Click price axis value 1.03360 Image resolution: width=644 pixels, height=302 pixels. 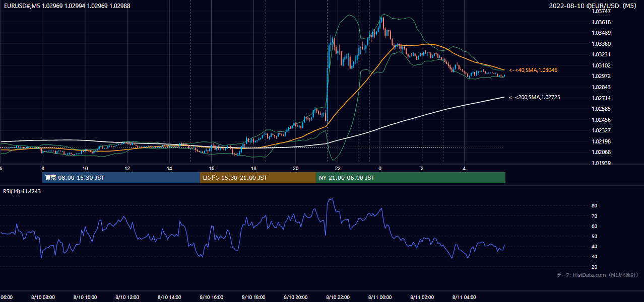coord(602,44)
